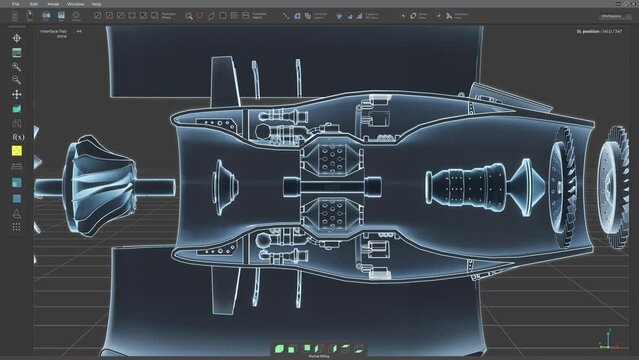
Task: Toggle the first slashed-box checkbox in toolbar
Action: pyautogui.click(x=98, y=15)
